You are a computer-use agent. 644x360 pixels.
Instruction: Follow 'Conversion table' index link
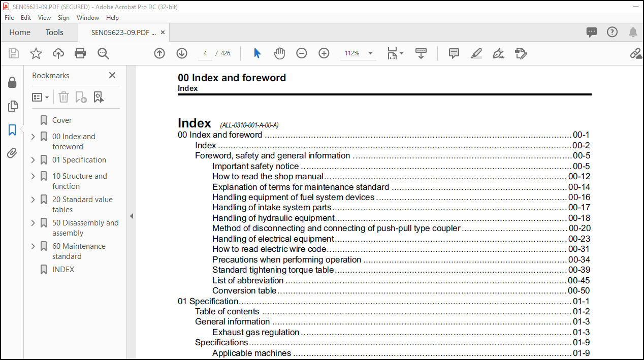244,291
